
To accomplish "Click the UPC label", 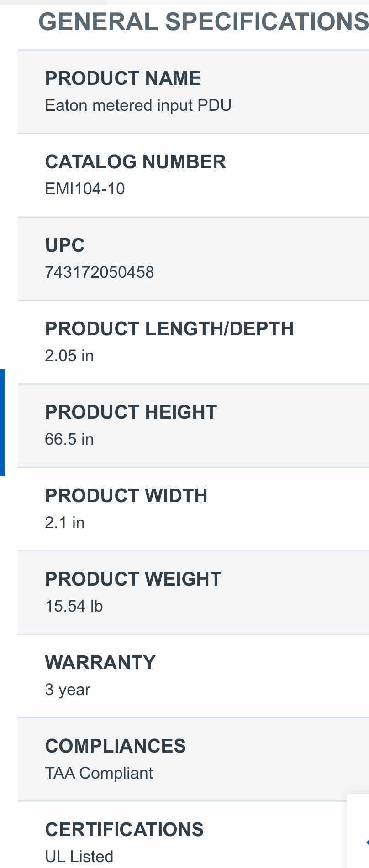I will (64, 245).
